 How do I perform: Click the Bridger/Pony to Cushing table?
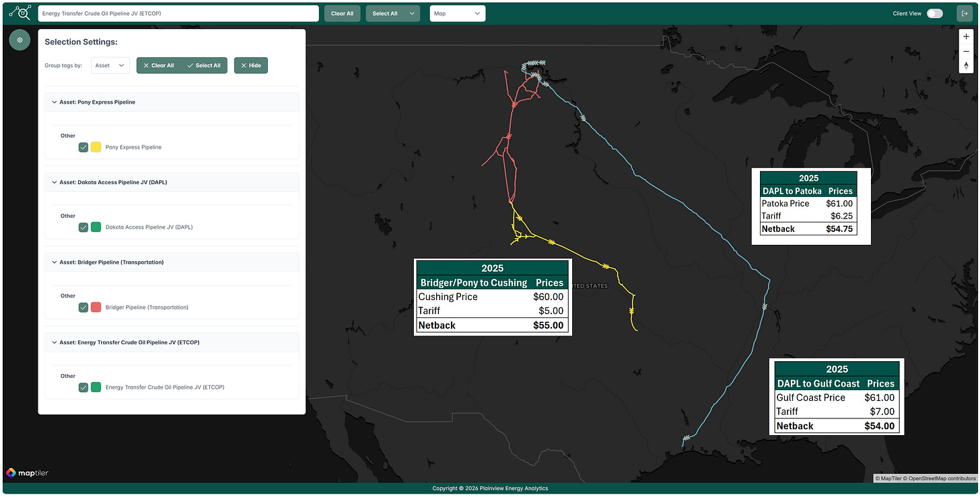coord(493,297)
